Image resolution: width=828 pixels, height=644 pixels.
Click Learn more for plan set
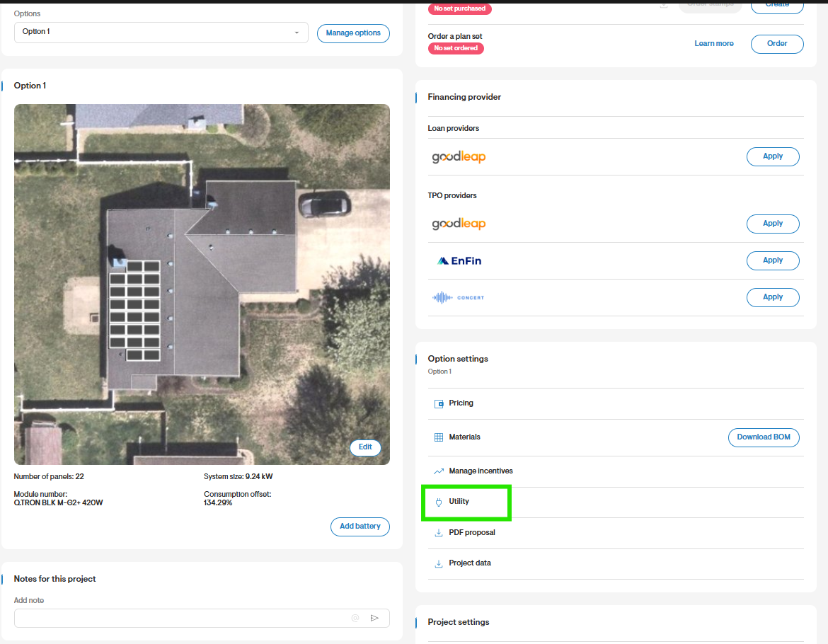coord(714,44)
